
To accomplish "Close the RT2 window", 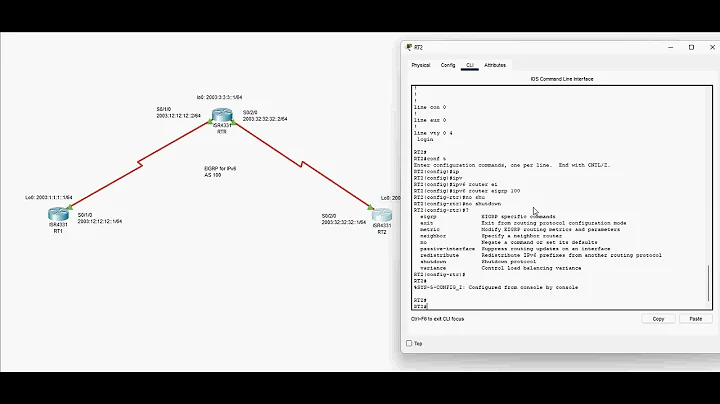I will (712, 47).
